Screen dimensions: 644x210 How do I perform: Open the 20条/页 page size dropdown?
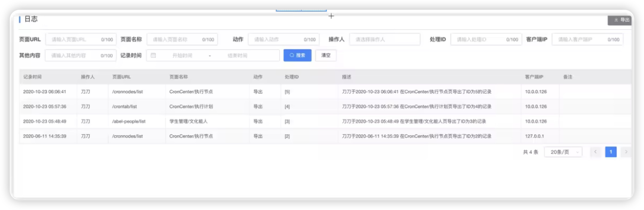[563, 152]
